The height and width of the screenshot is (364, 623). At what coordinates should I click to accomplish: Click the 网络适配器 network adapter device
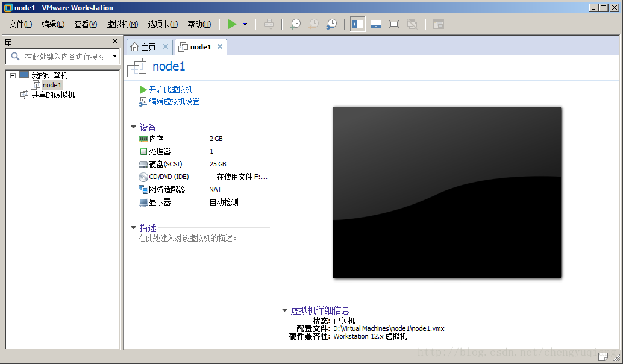point(167,190)
